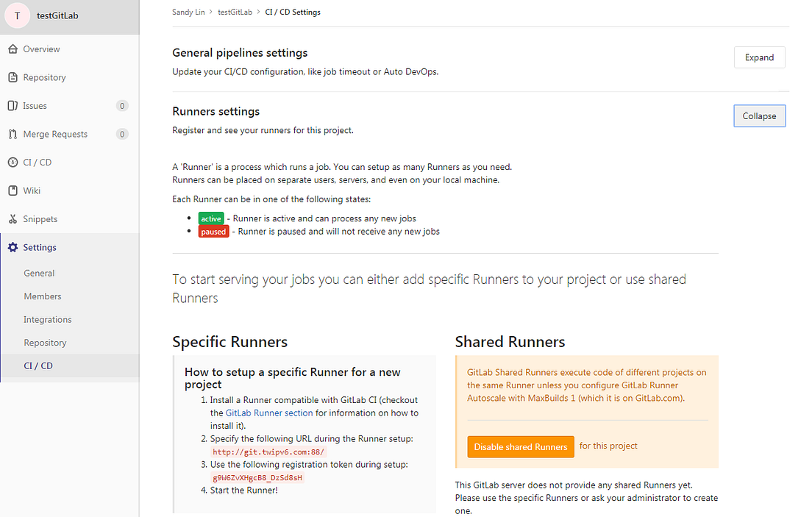Click the CI / CD rocket icon
Image resolution: width=812 pixels, height=517 pixels.
tap(13, 162)
